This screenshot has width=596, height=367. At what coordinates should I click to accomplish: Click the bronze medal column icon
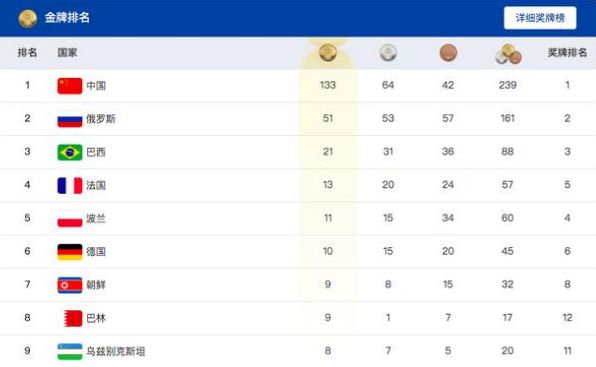[x=448, y=52]
